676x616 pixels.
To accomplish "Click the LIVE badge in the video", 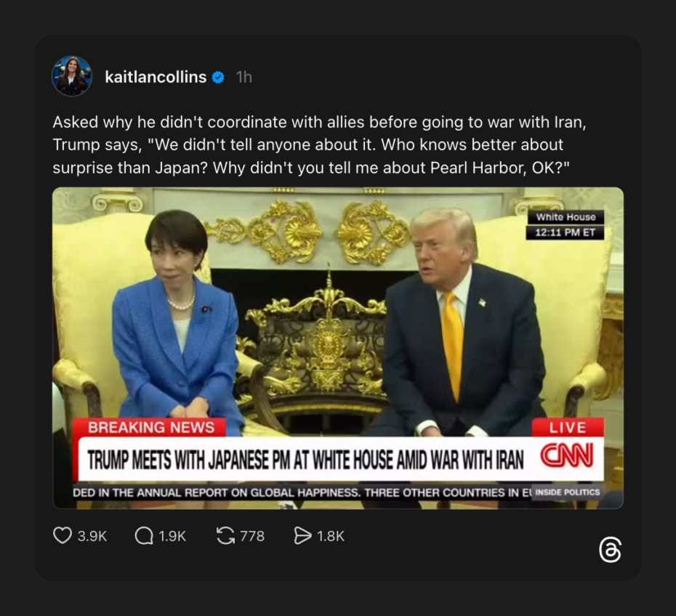I will [x=568, y=427].
